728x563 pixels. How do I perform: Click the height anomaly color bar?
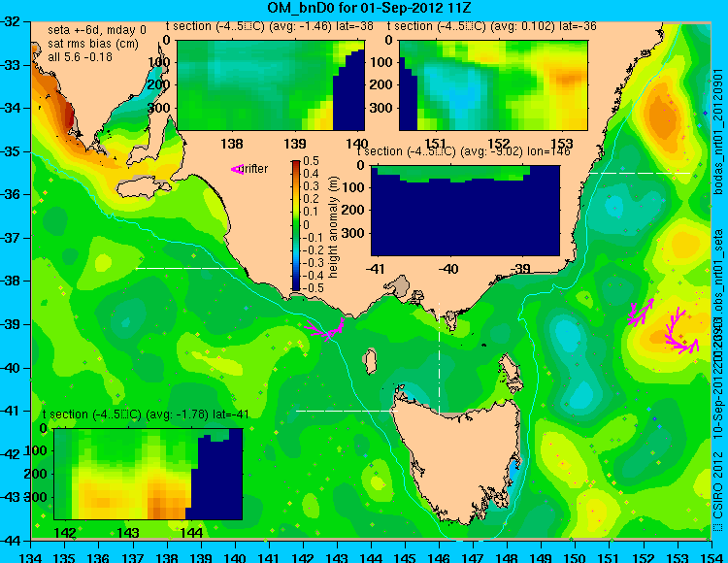tap(296, 225)
